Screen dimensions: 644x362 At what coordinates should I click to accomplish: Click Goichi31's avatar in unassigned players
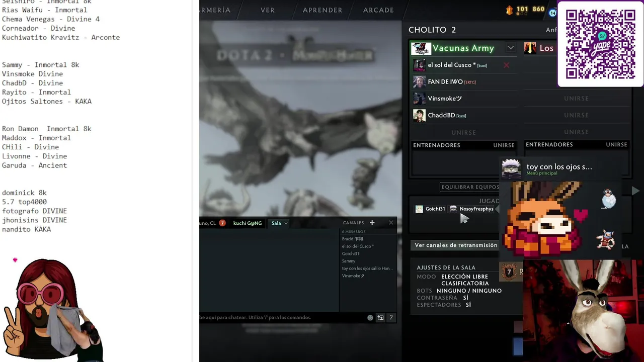click(419, 209)
